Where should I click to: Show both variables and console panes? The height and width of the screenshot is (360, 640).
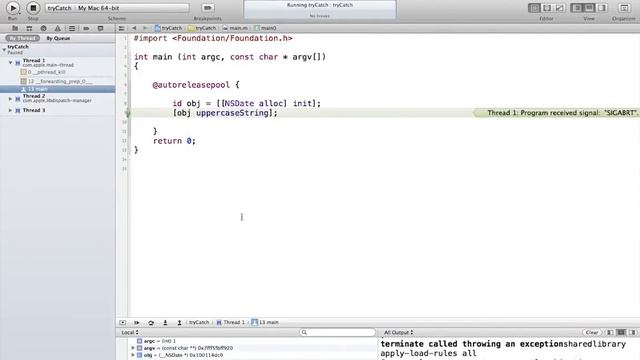[621, 332]
